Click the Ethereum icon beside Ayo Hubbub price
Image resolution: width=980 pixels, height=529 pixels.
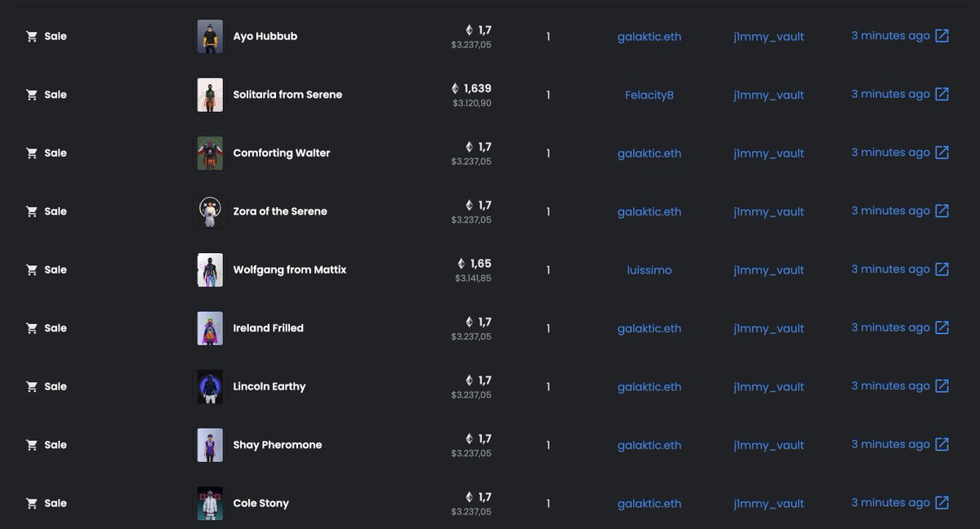pyautogui.click(x=469, y=30)
